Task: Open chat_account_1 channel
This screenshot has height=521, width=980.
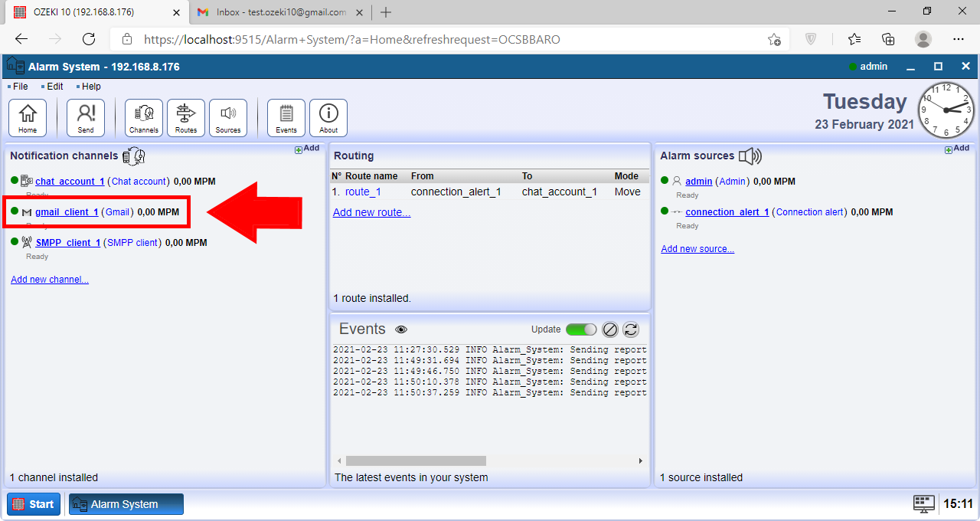Action: click(x=70, y=182)
